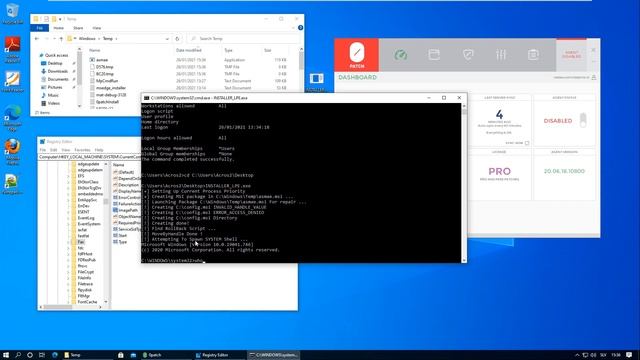This screenshot has width=640, height=360.
Task: Click the Search Temp field
Action: [x=243, y=38]
